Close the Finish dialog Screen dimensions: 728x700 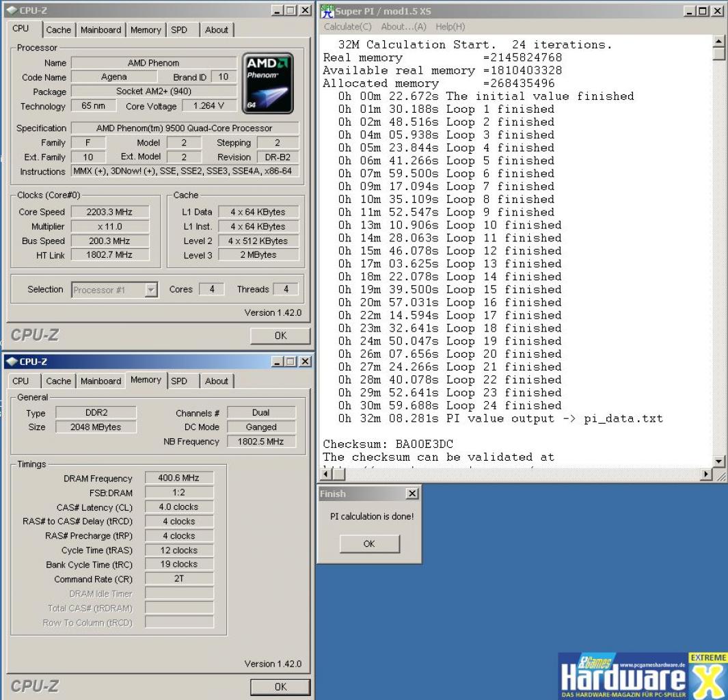pos(412,494)
